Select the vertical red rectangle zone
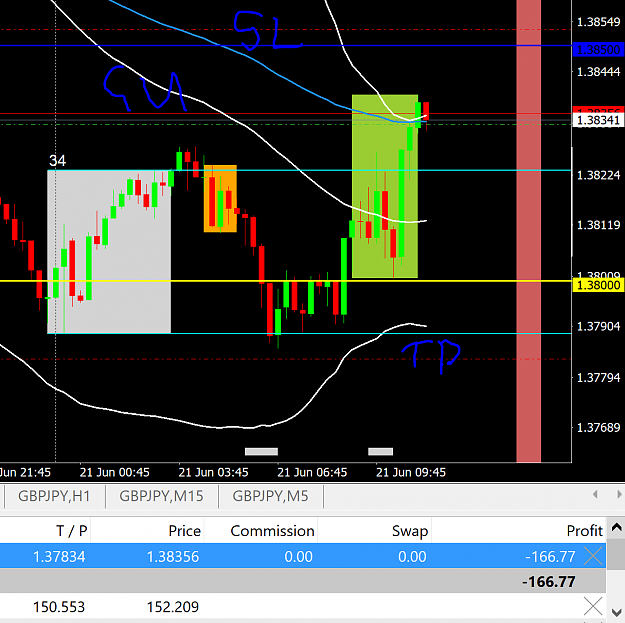 529,231
